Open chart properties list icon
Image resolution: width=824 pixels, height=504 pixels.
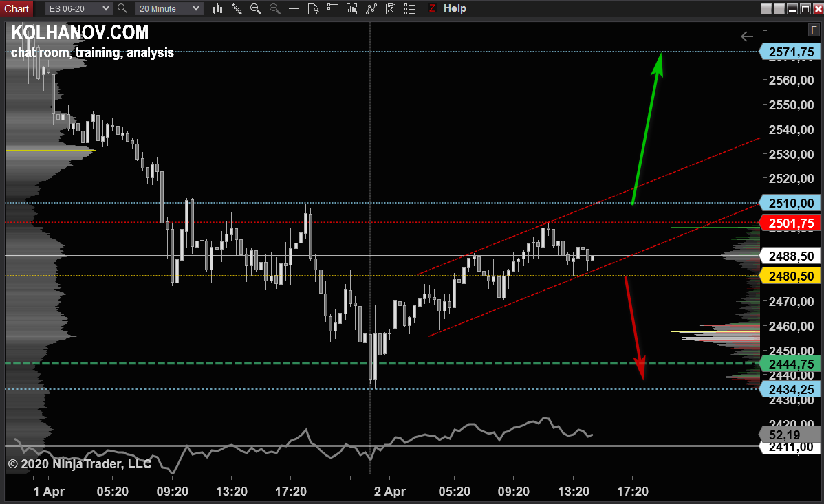pos(409,9)
